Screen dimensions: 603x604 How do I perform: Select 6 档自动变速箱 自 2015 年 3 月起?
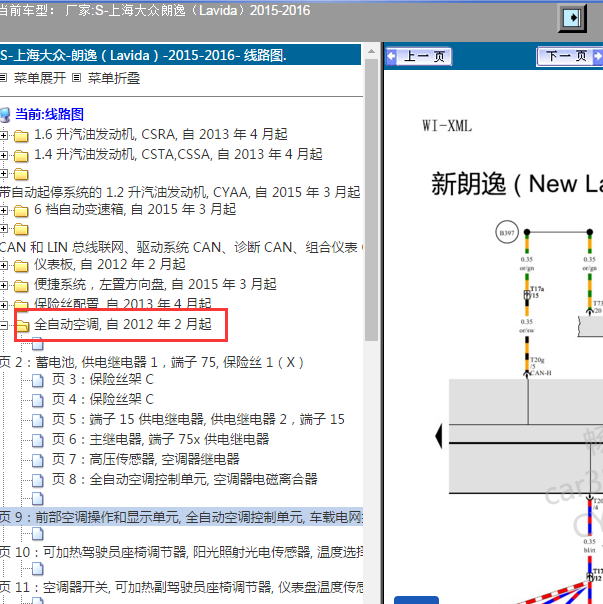pos(135,210)
